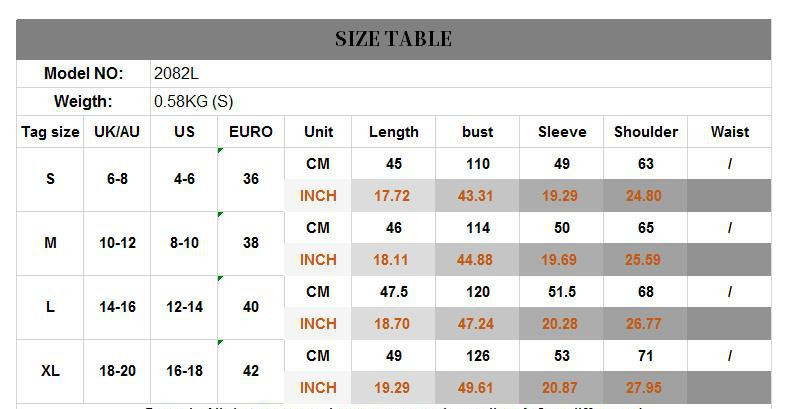The width and height of the screenshot is (788, 409).
Task: Click the green corner marker on EURO 36
Action: tap(221, 151)
